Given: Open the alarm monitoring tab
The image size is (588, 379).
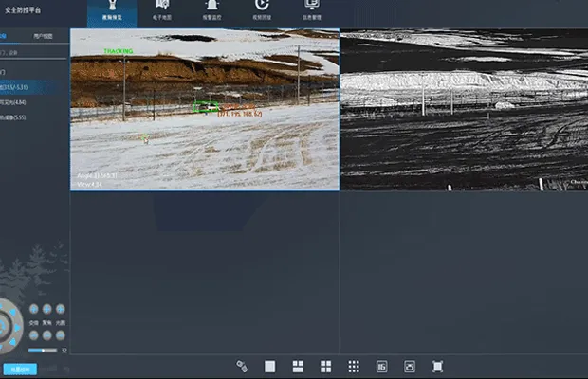Looking at the screenshot, I should (211, 11).
